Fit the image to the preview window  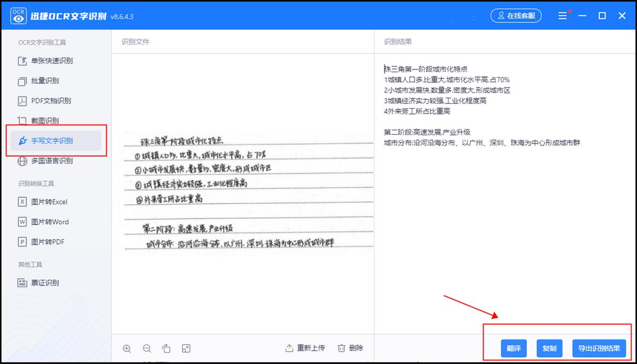(x=186, y=349)
